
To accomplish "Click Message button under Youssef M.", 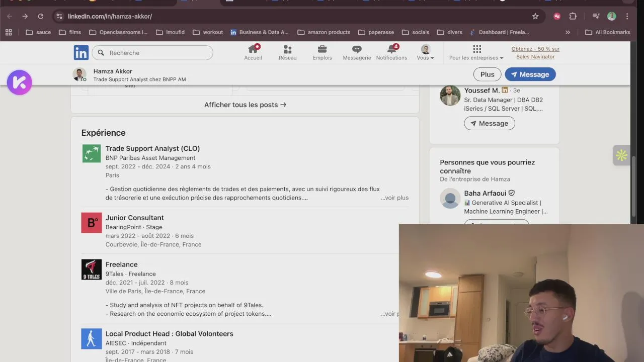I will 490,123.
